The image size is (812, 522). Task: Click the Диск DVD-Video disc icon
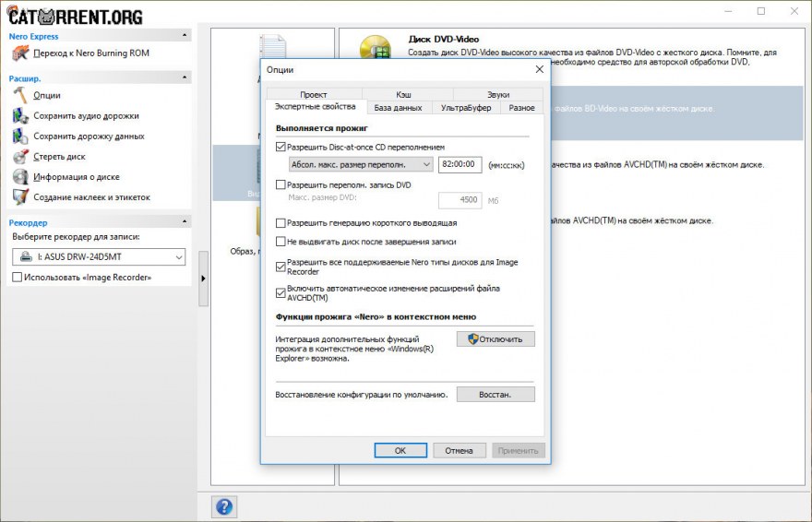pyautogui.click(x=376, y=48)
